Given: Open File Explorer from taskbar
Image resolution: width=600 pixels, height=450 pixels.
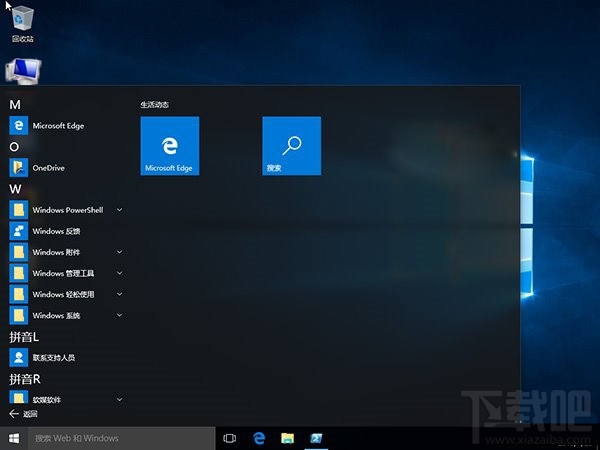Looking at the screenshot, I should (x=287, y=438).
